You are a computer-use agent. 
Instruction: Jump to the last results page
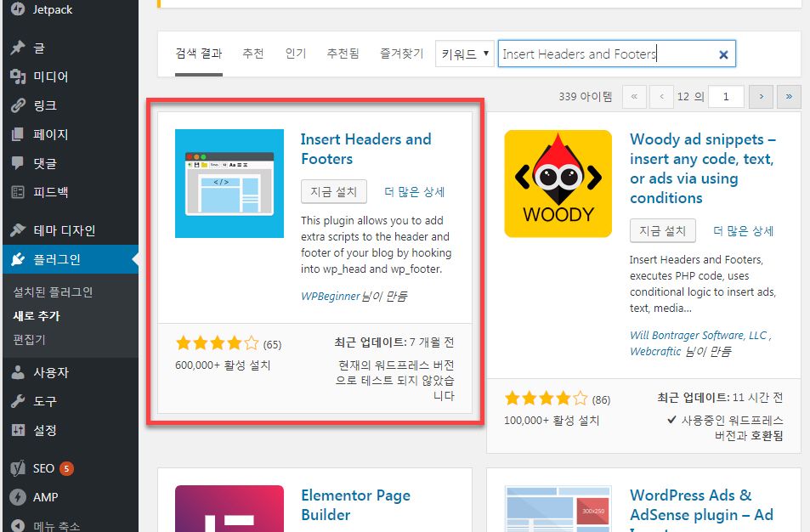pos(789,97)
